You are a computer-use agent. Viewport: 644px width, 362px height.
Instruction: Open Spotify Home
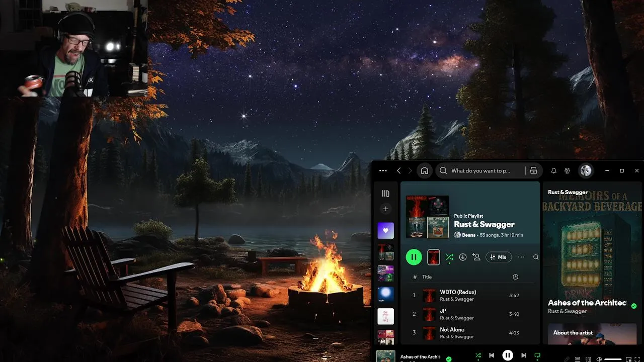pos(425,171)
